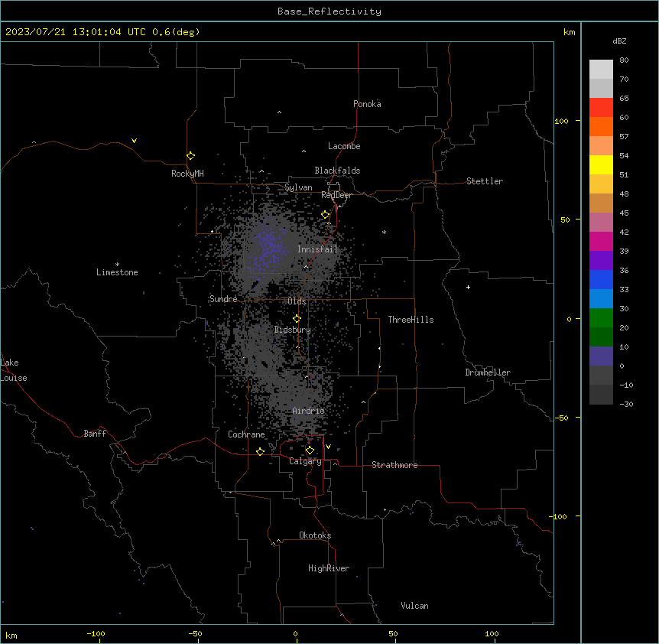Select the magenta 42 dBZ color swatch
The image size is (659, 644).
[601, 241]
